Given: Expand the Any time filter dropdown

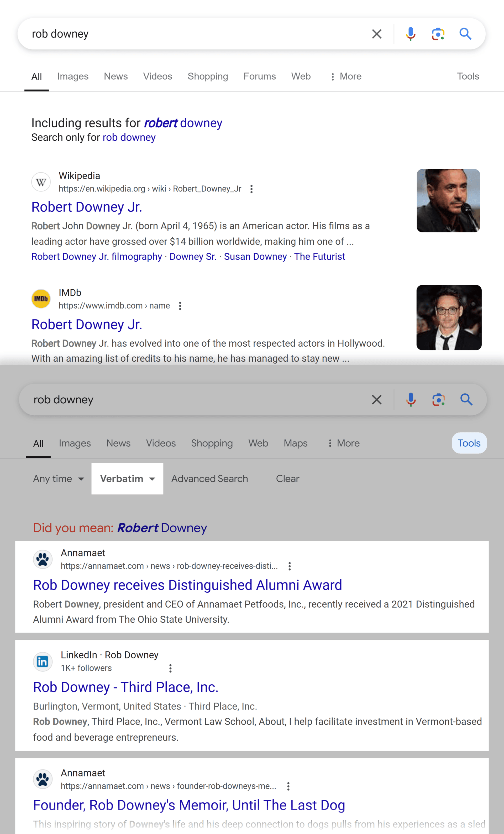Looking at the screenshot, I should 58,479.
